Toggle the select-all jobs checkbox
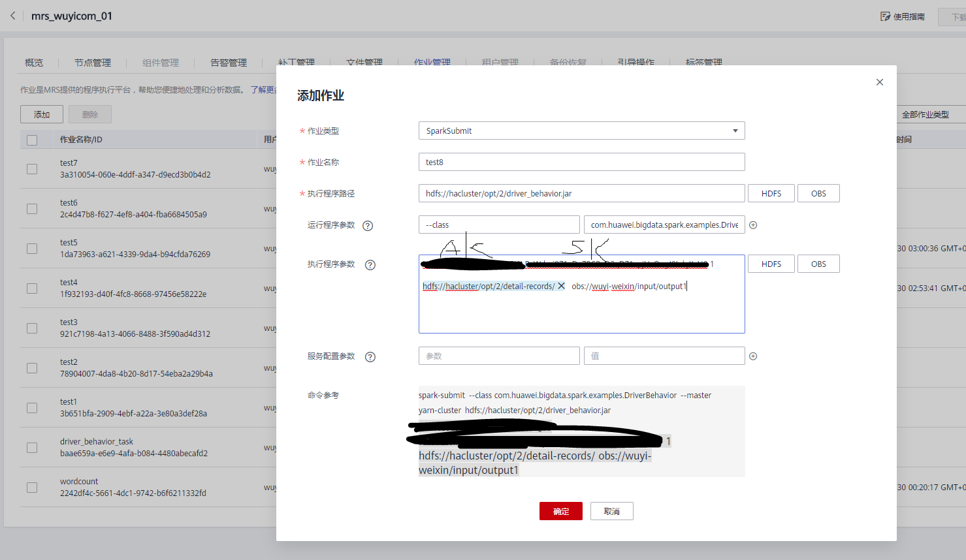Screen dimensions: 966x560 point(32,140)
